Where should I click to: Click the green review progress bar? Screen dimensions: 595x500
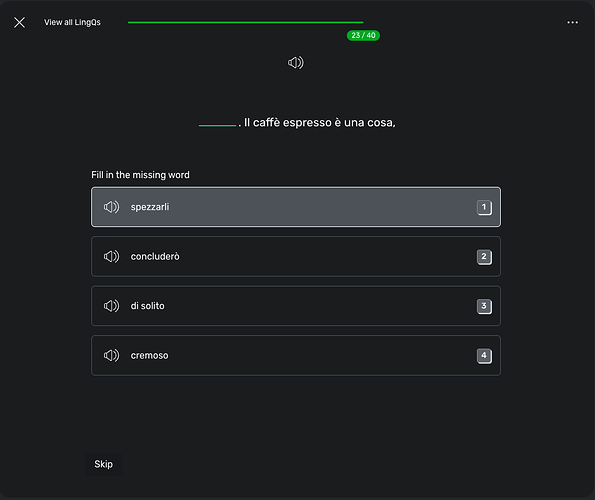pyautogui.click(x=246, y=22)
